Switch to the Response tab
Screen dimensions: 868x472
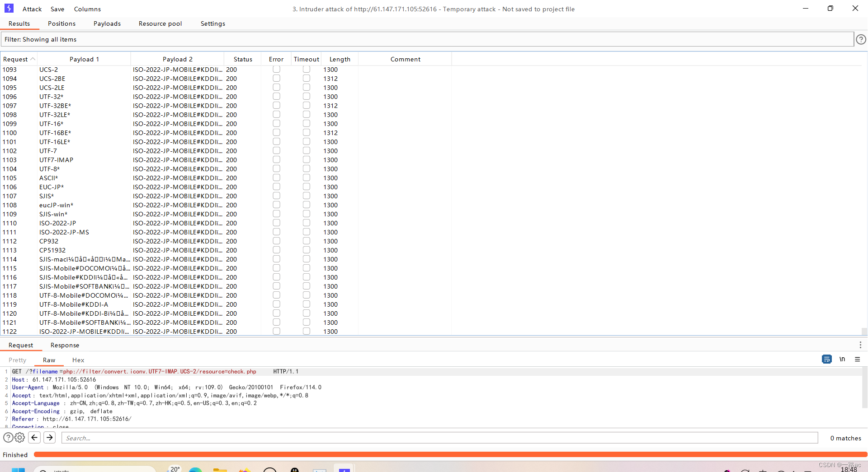click(x=65, y=345)
